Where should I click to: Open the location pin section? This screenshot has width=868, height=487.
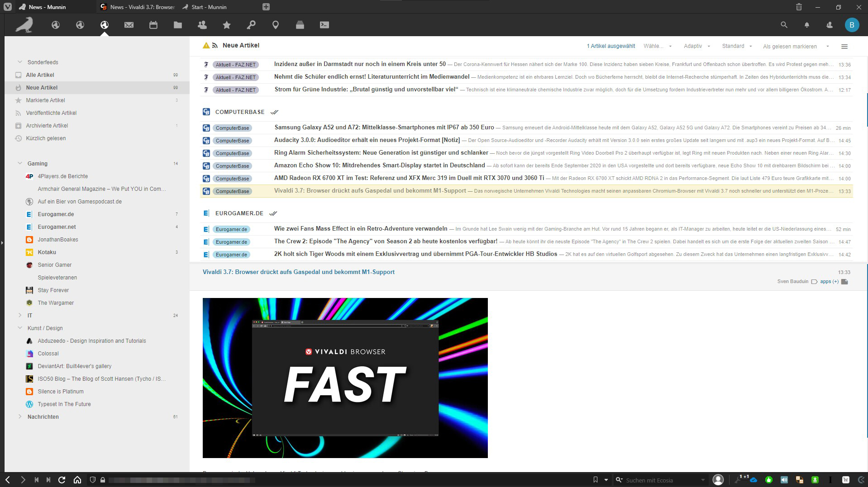pos(276,25)
